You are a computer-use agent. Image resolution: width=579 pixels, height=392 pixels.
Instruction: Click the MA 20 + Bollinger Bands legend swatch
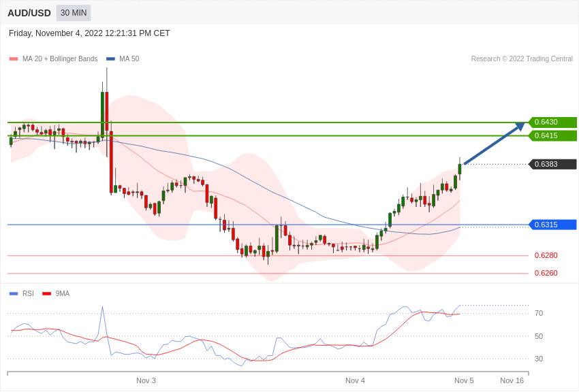[14, 59]
